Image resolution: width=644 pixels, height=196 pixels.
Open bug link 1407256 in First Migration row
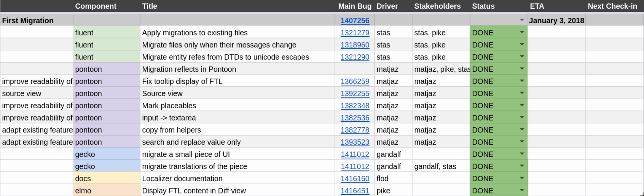355,21
